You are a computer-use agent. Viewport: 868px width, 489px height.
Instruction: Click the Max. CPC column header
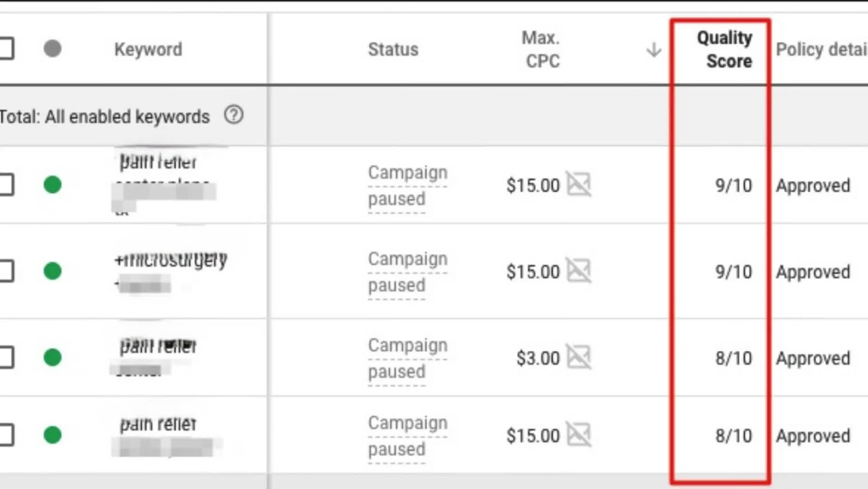coord(542,50)
